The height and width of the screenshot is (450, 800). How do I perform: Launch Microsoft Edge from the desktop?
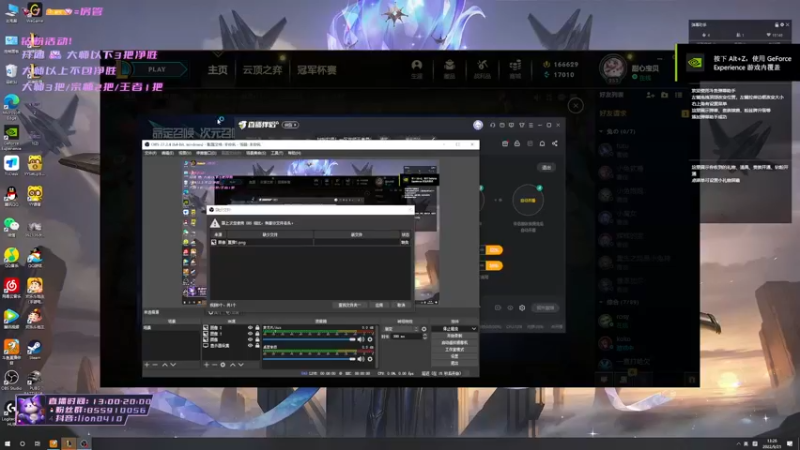(x=11, y=105)
